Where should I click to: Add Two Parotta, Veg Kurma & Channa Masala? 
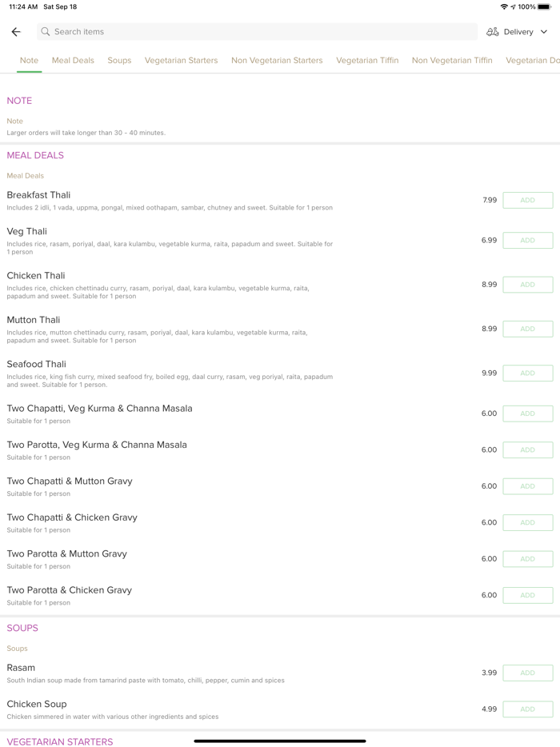coord(527,449)
